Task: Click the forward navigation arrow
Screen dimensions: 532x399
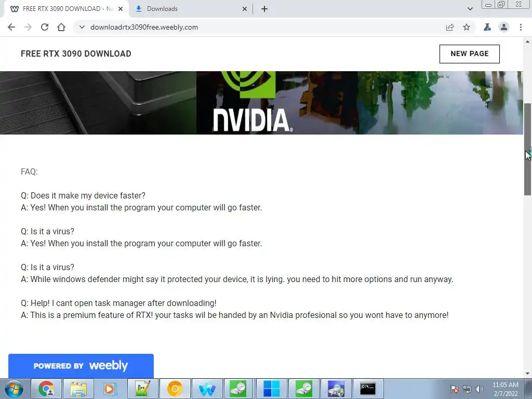Action: [28, 27]
